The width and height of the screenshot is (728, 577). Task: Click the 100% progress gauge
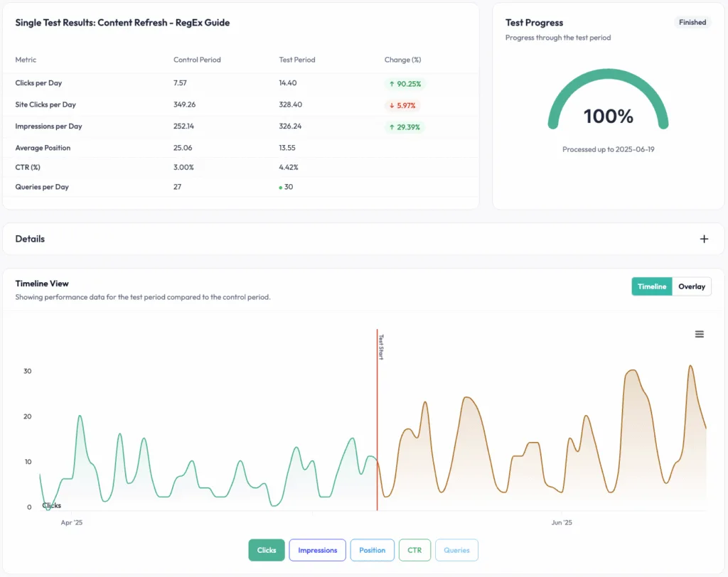(608, 115)
